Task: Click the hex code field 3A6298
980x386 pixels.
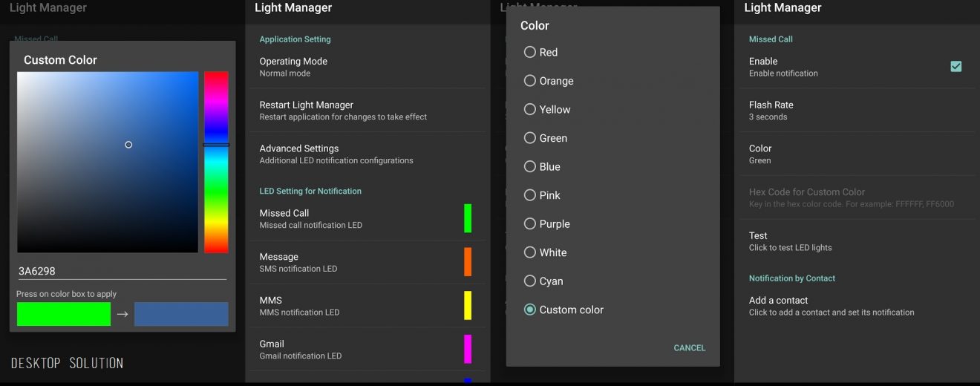Action: [122, 272]
